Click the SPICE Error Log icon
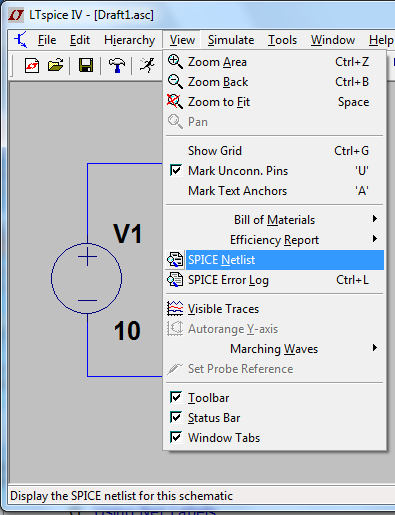 click(175, 280)
